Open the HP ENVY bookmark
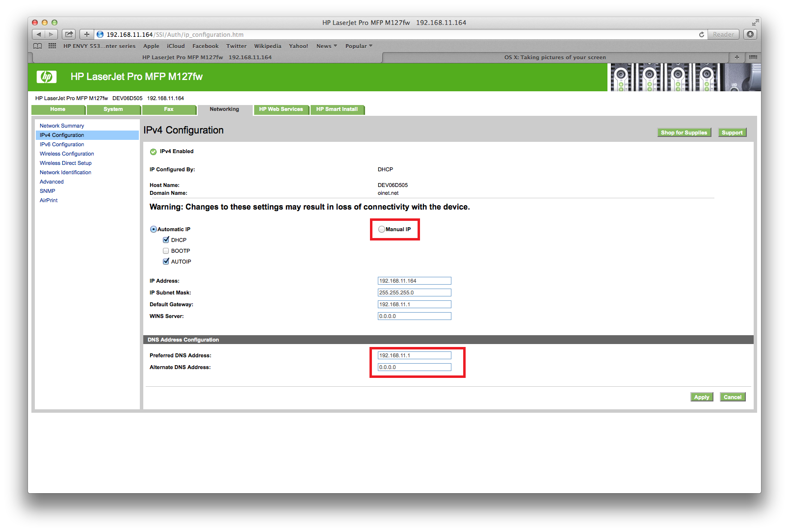 99,46
